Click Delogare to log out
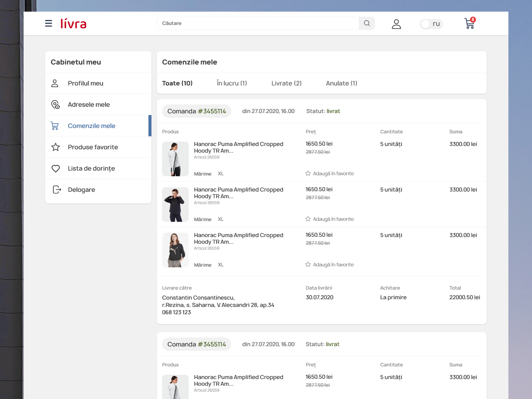Viewport: 532px width, 399px height. [x=98, y=190]
